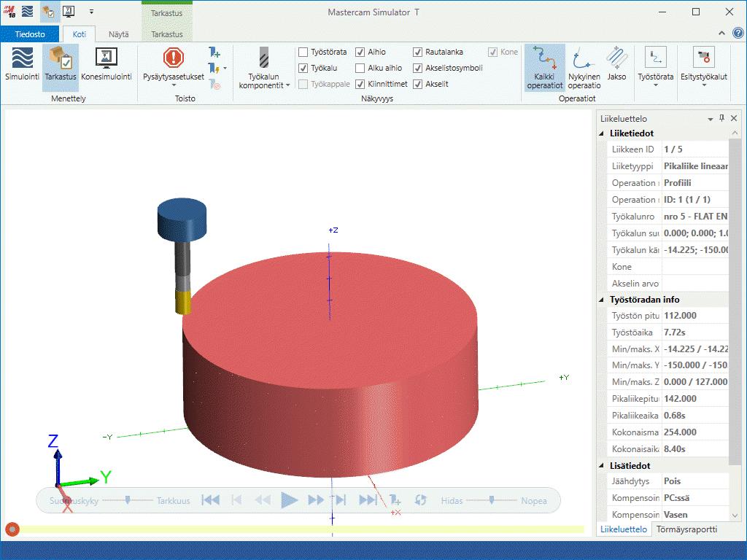Viewport: 747px width, 560px height.
Task: Collapse the Lisätiedot section
Action: point(602,466)
